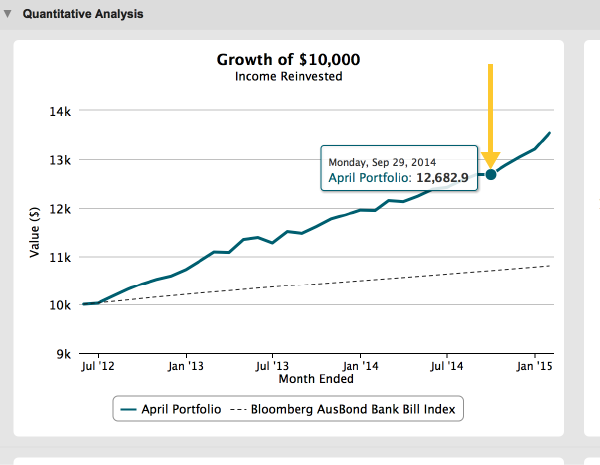
Task: Toggle Bloomberg AusBond Bank Bill Index legend entry
Action: [x=350, y=409]
